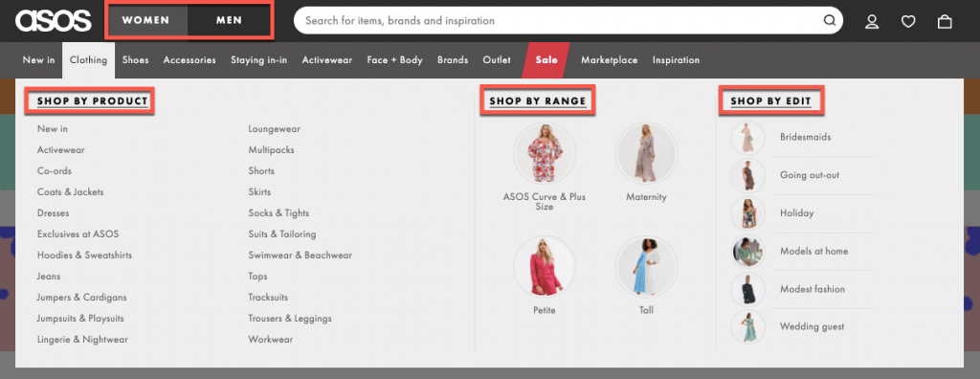The height and width of the screenshot is (379, 980).
Task: Open the Activewear nav menu
Action: pyautogui.click(x=327, y=60)
